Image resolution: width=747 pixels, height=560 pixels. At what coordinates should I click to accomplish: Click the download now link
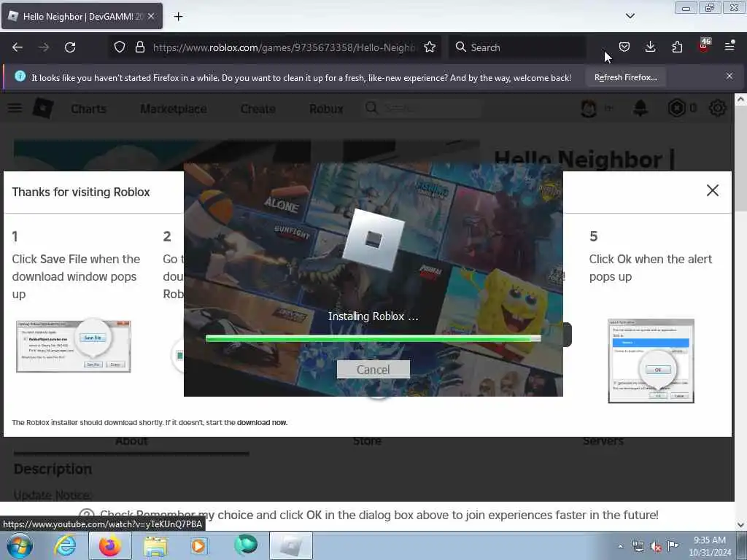(x=262, y=422)
